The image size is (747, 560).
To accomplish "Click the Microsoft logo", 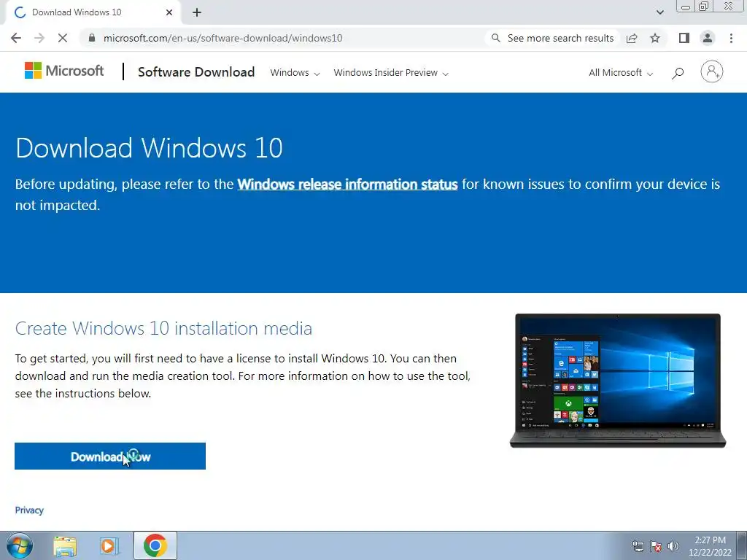I will coord(64,71).
